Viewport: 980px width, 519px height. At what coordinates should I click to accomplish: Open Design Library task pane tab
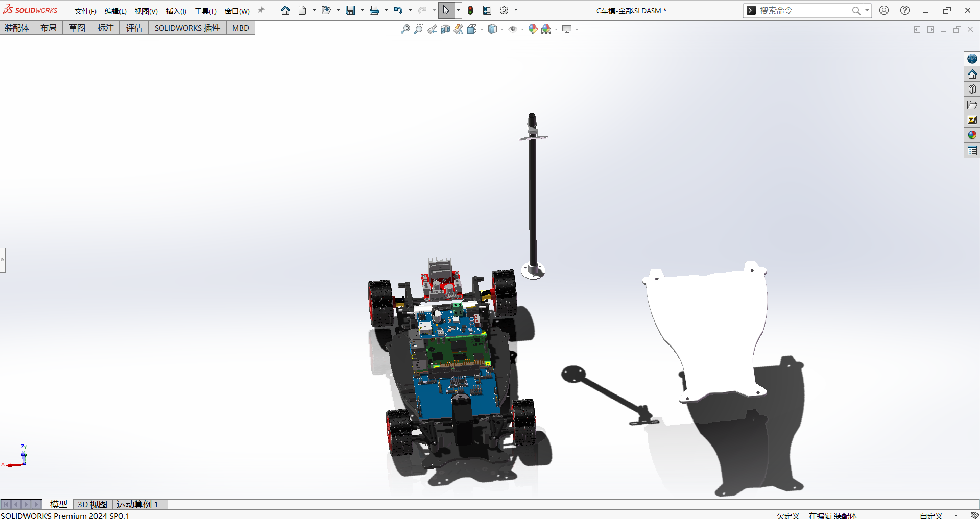click(x=972, y=89)
